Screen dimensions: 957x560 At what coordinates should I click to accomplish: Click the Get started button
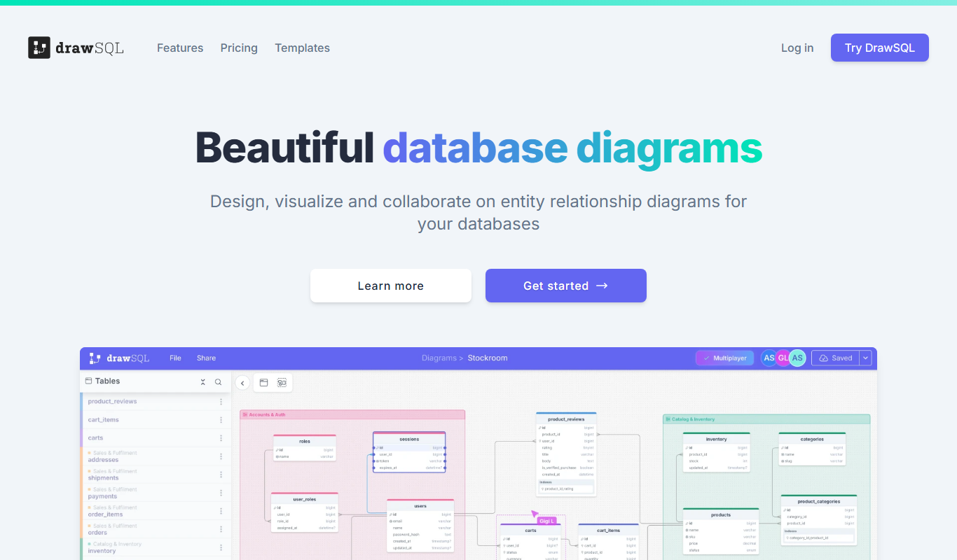[x=566, y=286]
